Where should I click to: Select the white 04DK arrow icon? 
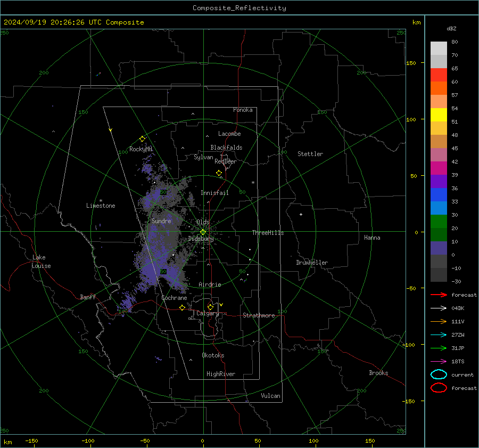(x=439, y=308)
